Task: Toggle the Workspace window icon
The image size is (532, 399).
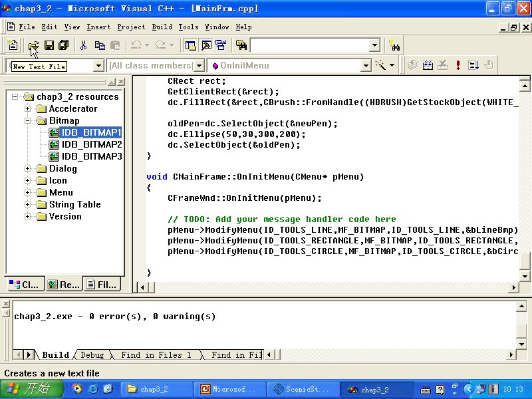Action: (191, 45)
